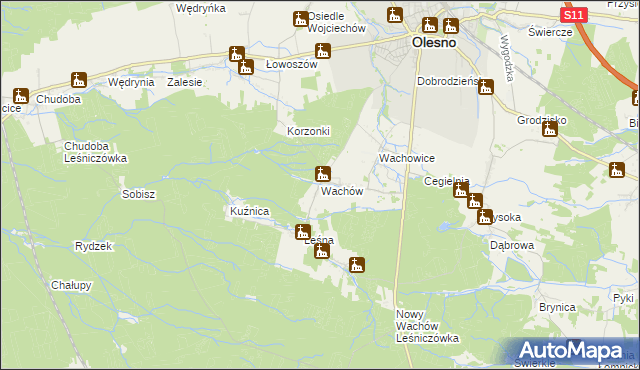Select the Grodzisko village label

[542, 120]
